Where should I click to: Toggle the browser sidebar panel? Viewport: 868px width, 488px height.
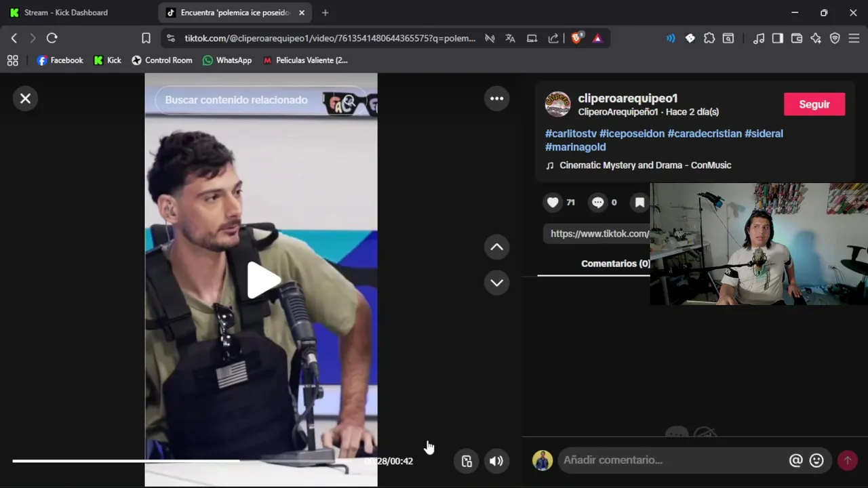point(778,39)
